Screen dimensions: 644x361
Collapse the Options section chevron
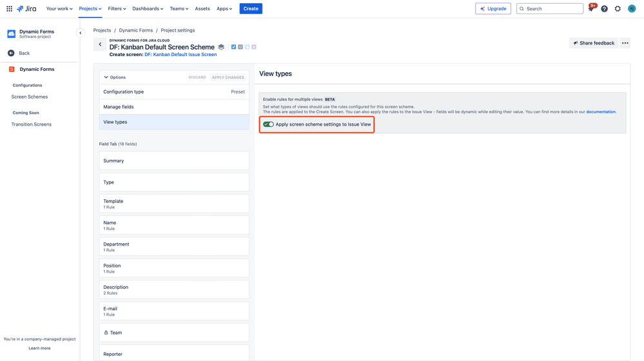click(106, 77)
